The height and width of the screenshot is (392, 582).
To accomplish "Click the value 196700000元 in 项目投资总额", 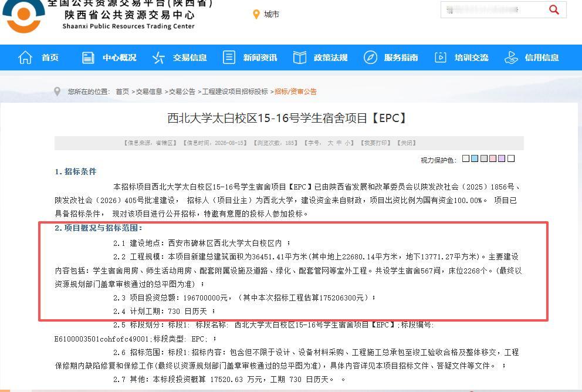I will 205,298.
